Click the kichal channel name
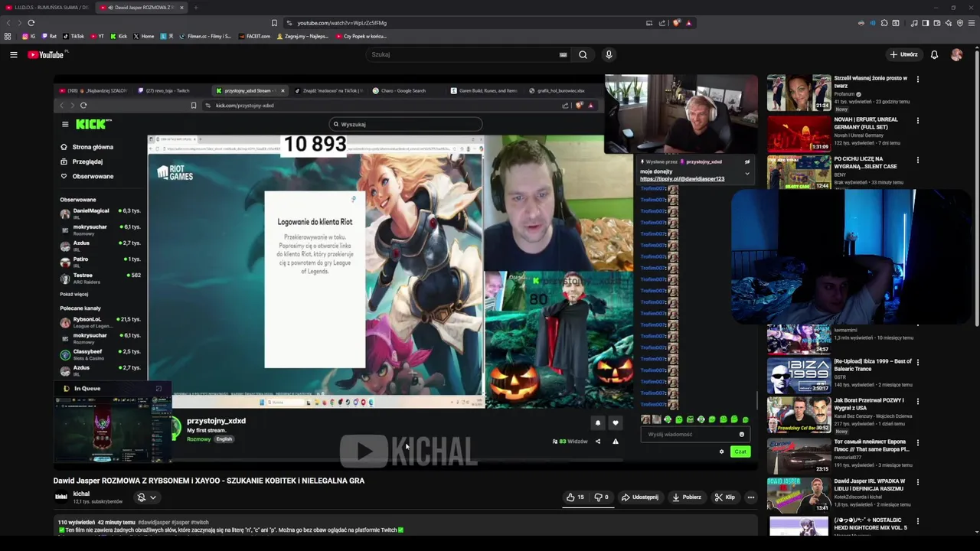The height and width of the screenshot is (551, 980). pyautogui.click(x=81, y=494)
